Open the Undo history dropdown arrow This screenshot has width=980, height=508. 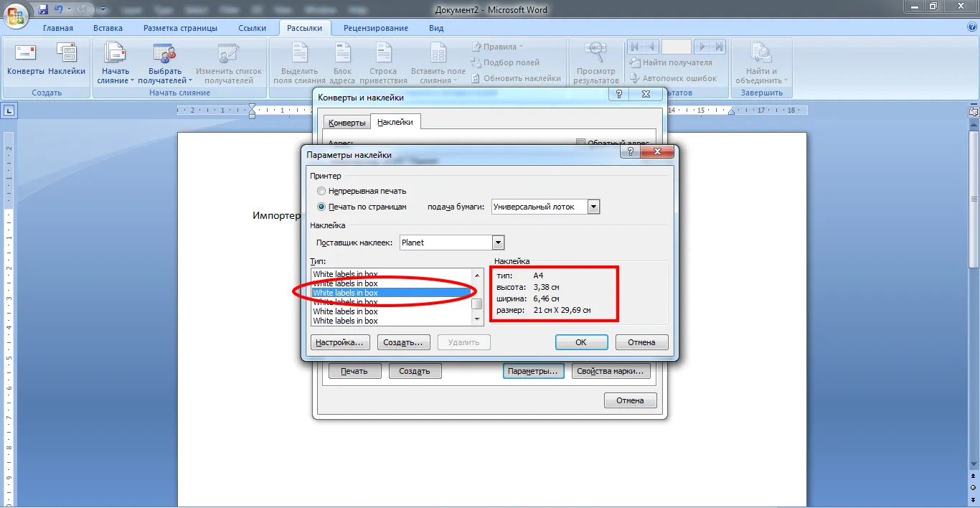point(70,10)
